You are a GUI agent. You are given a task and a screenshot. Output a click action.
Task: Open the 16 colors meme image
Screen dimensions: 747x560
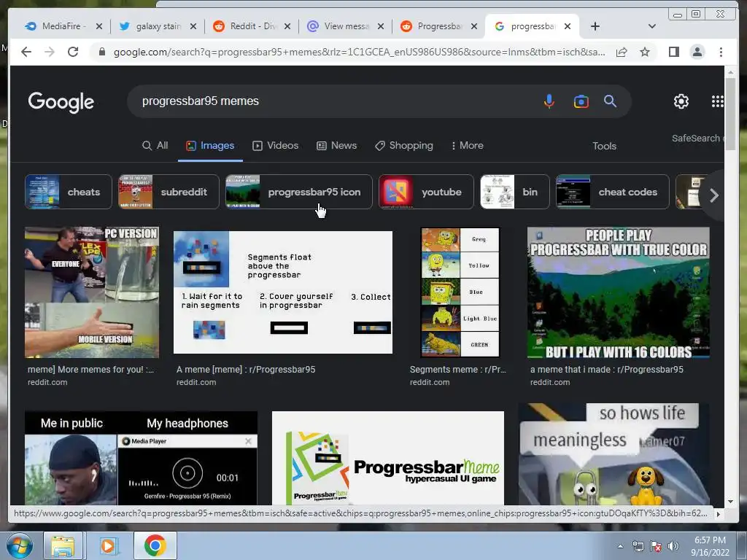619,292
